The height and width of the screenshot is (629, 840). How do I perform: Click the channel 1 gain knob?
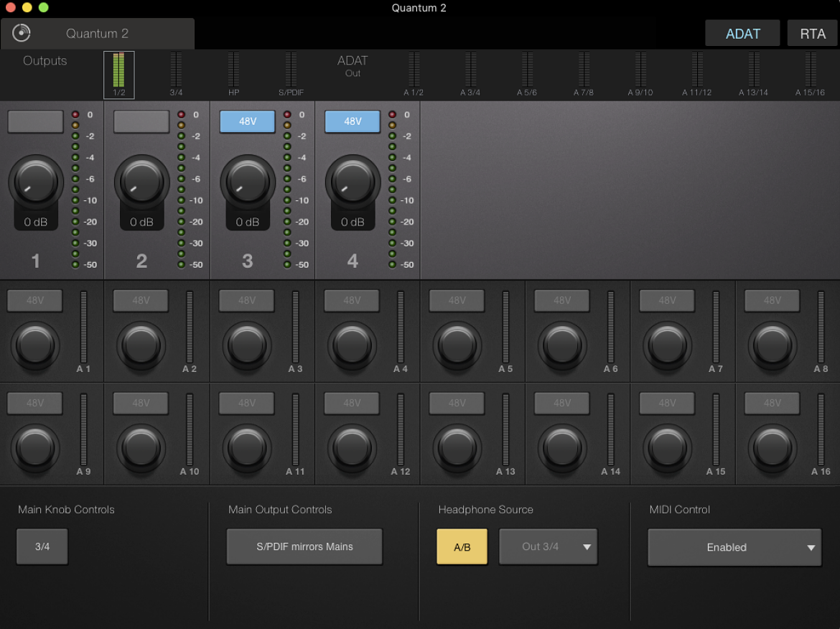pyautogui.click(x=35, y=182)
